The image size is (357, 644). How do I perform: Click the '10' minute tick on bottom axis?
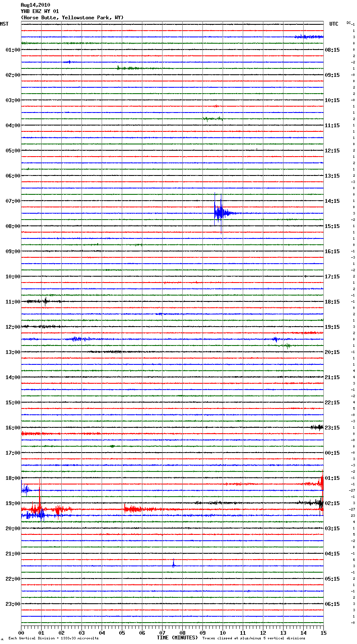coord(223,632)
